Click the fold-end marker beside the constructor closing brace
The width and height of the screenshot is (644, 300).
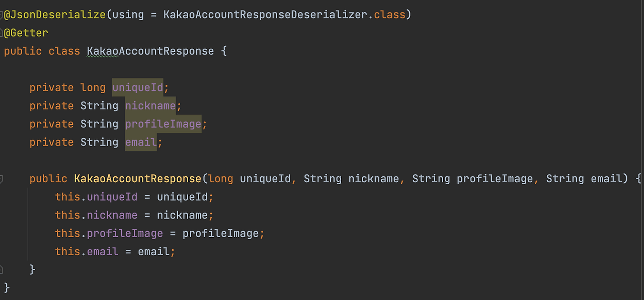2,269
